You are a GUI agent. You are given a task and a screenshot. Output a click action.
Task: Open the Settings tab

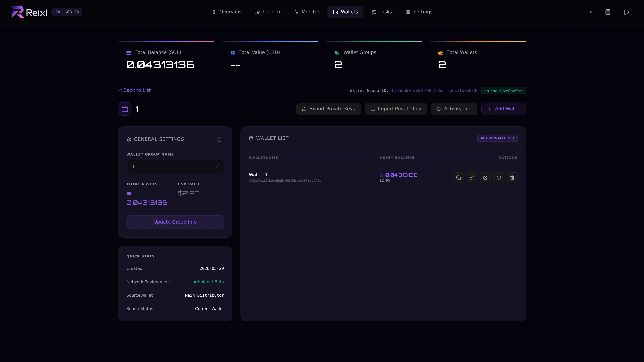[x=419, y=12]
